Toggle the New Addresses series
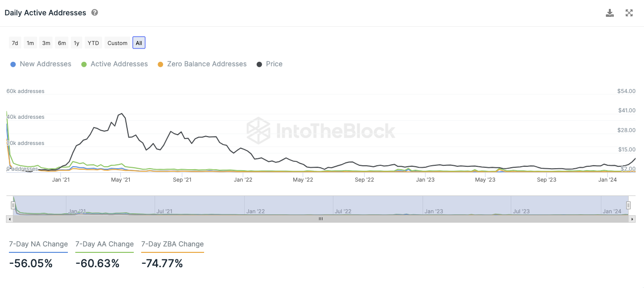The height and width of the screenshot is (288, 644). pos(41,64)
